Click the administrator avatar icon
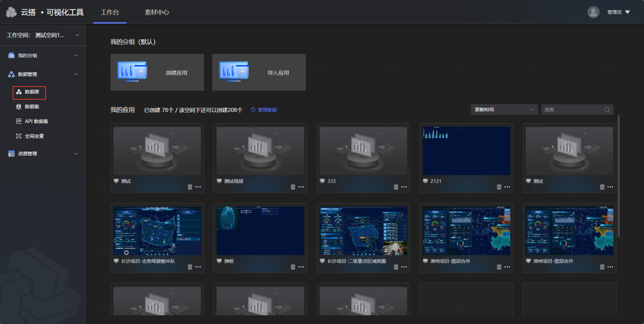This screenshot has width=644, height=324. [593, 12]
